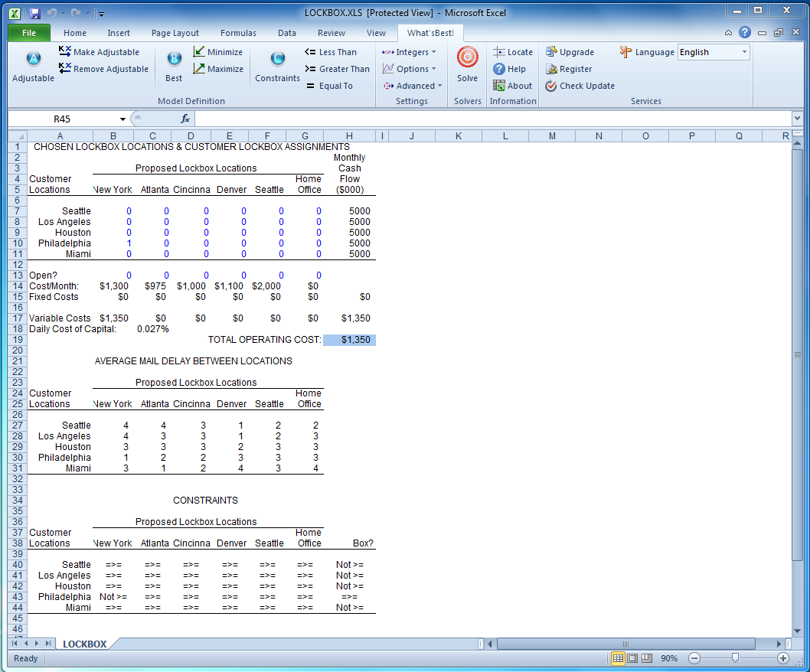Image resolution: width=810 pixels, height=672 pixels.
Task: Switch to Page Break Preview in status bar
Action: [x=647, y=658]
